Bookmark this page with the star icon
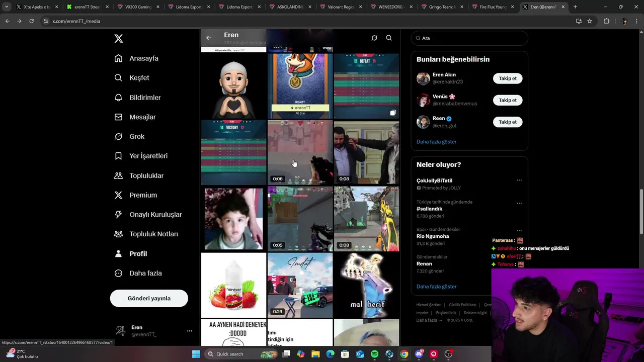The width and height of the screenshot is (644, 362). (x=590, y=21)
